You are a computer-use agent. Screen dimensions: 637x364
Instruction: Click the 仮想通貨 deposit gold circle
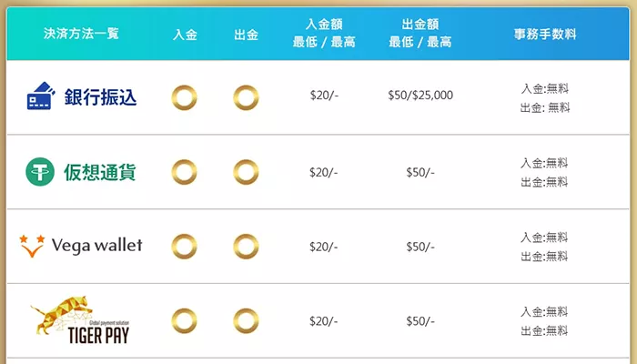coord(185,171)
